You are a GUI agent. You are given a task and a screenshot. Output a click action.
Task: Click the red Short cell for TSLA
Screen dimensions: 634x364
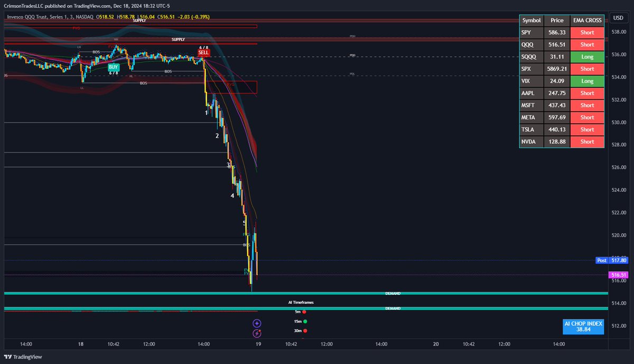587,129
